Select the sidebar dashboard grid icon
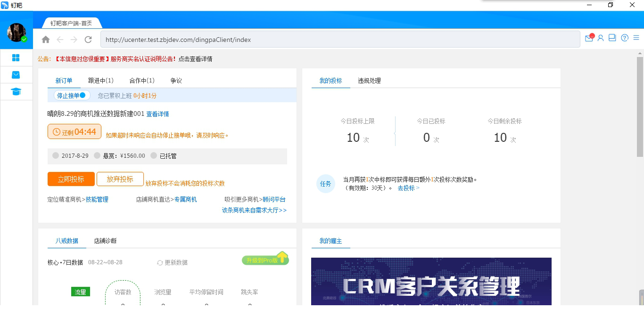This screenshot has height=317, width=644. 16,57
